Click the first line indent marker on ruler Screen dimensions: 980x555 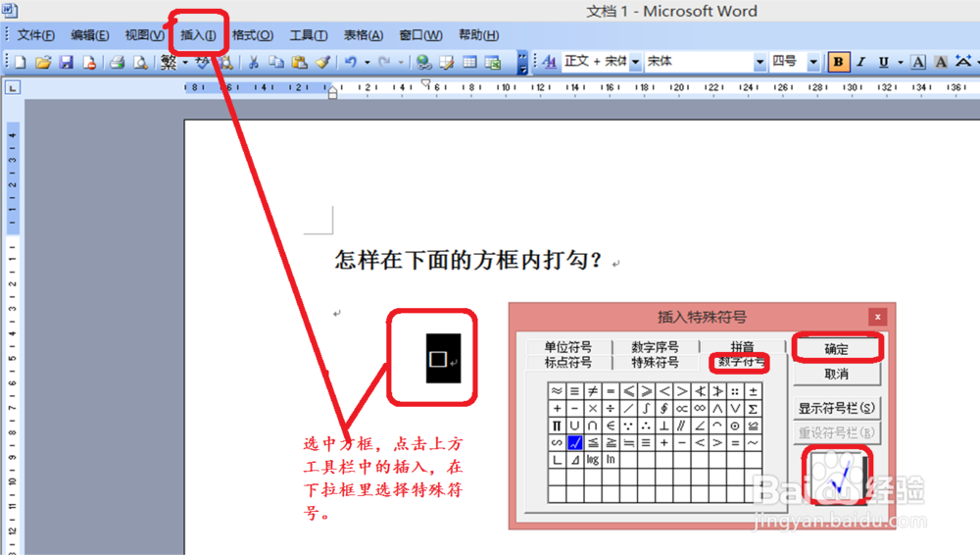coord(426,82)
